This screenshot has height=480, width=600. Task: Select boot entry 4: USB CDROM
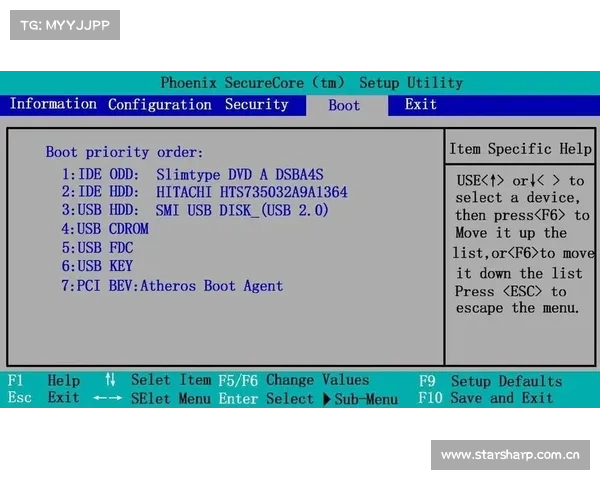coord(105,229)
